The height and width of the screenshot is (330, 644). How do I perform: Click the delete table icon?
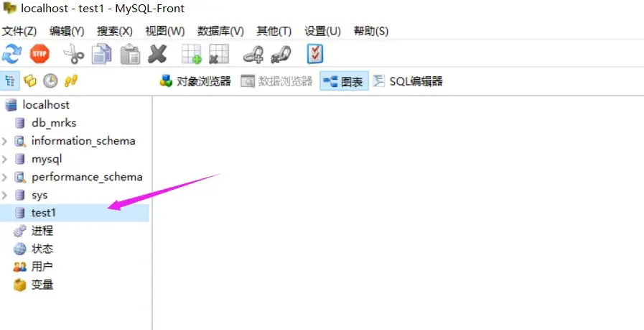pyautogui.click(x=219, y=55)
